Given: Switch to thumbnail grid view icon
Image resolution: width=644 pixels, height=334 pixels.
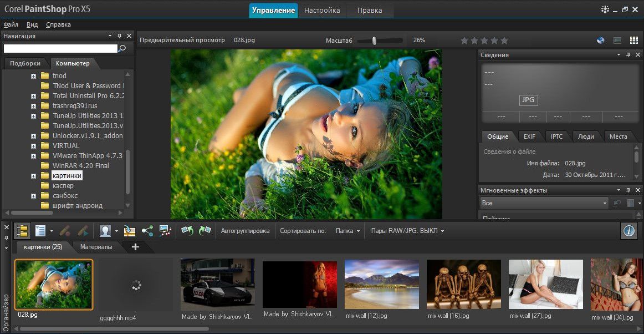Looking at the screenshot, I should [x=633, y=41].
